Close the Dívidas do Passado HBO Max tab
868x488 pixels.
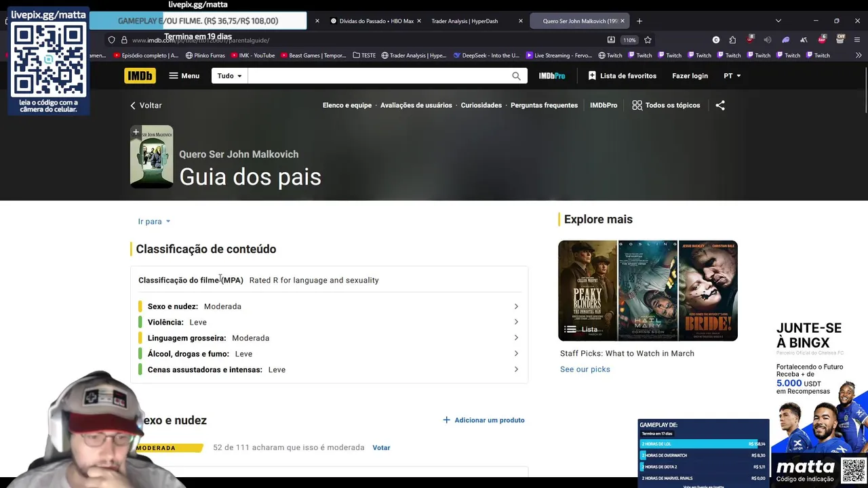418,21
